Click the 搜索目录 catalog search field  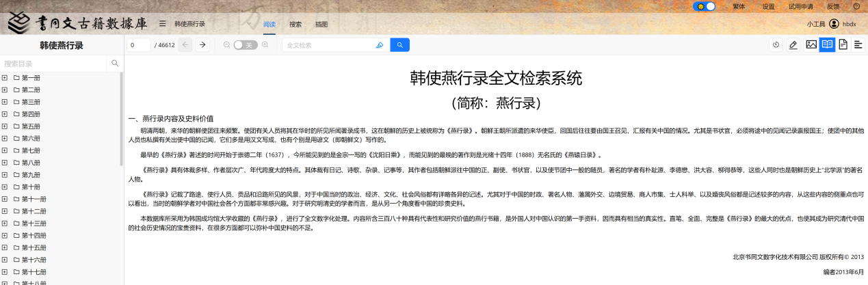[55, 64]
